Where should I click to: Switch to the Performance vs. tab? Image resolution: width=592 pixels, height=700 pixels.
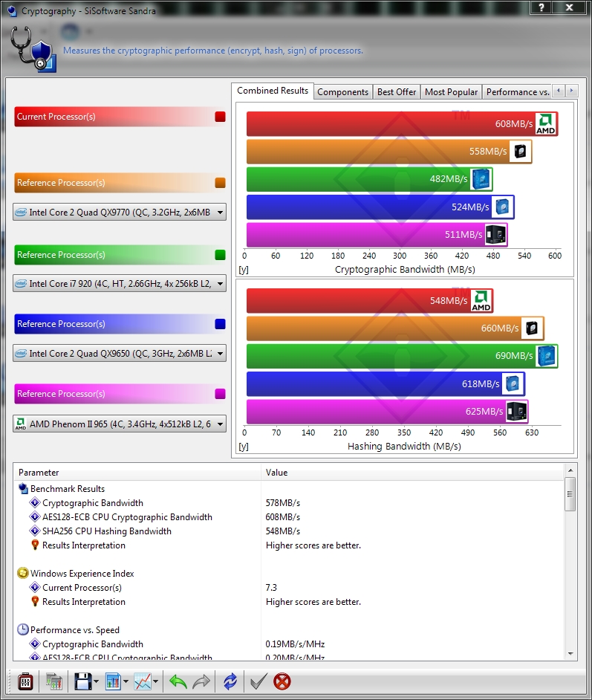518,92
